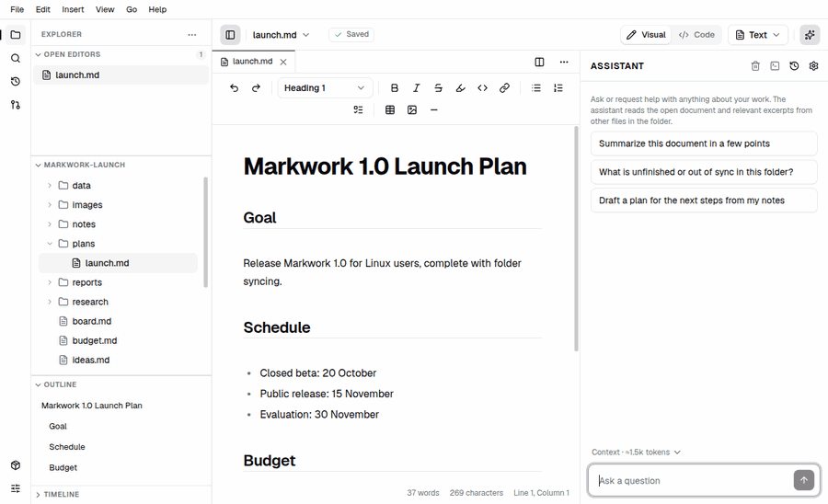Open the Heading 1 style dropdown
This screenshot has height=504, width=828.
coord(325,87)
